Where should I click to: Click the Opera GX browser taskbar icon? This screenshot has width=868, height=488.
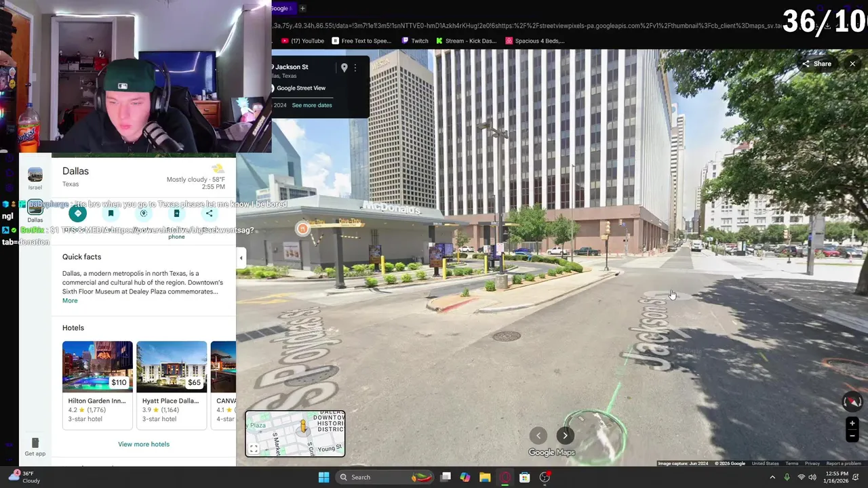tap(505, 477)
